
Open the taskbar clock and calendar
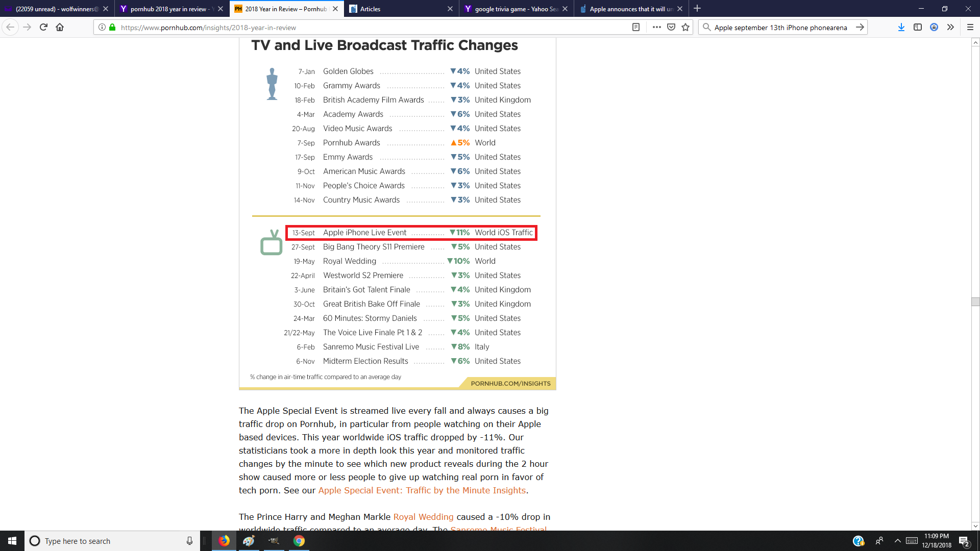[x=937, y=541]
